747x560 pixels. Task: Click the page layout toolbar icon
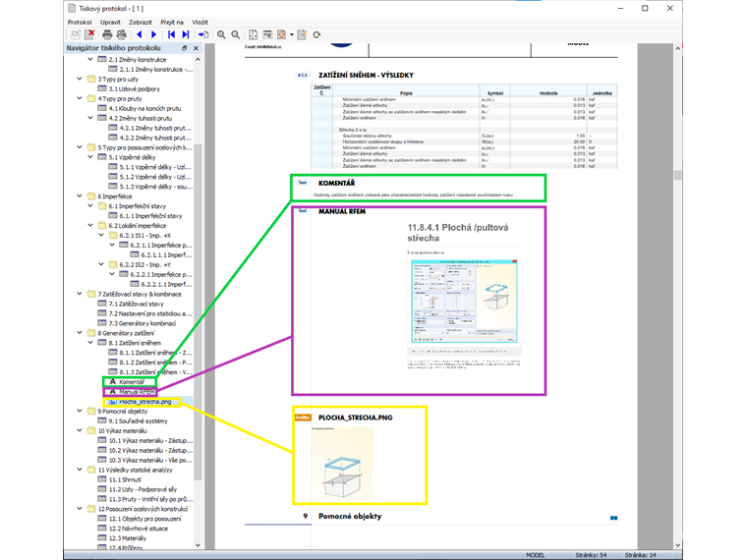(253, 34)
